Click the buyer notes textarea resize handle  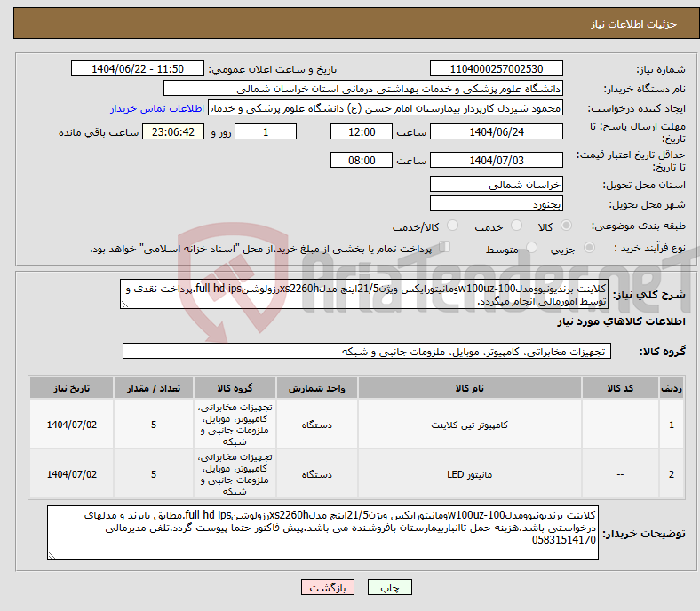52,556
